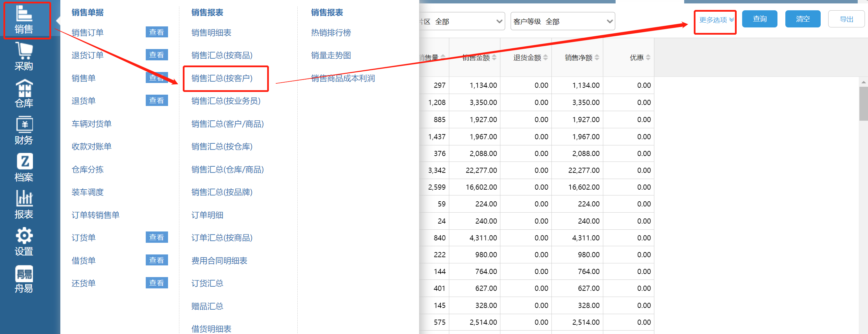Open the 片区 全部 dropdown
Viewport: 868px width, 334px height.
coord(462,21)
